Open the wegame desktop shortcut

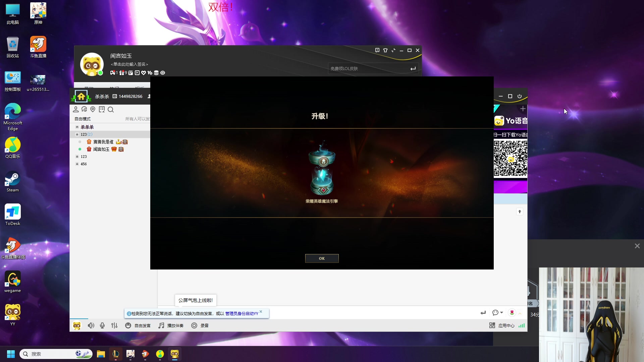click(x=13, y=282)
